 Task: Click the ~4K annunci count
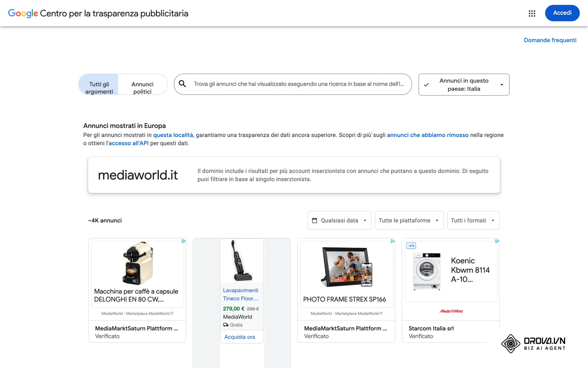coord(105,220)
